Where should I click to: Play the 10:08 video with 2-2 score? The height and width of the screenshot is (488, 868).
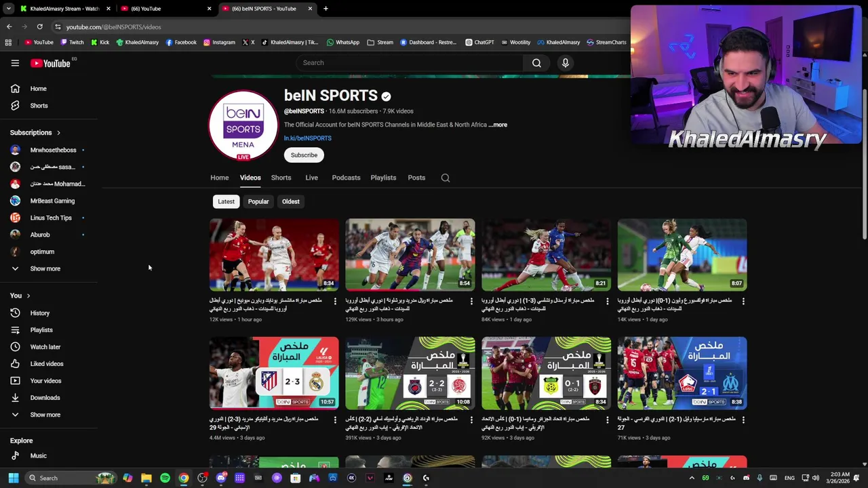410,373
